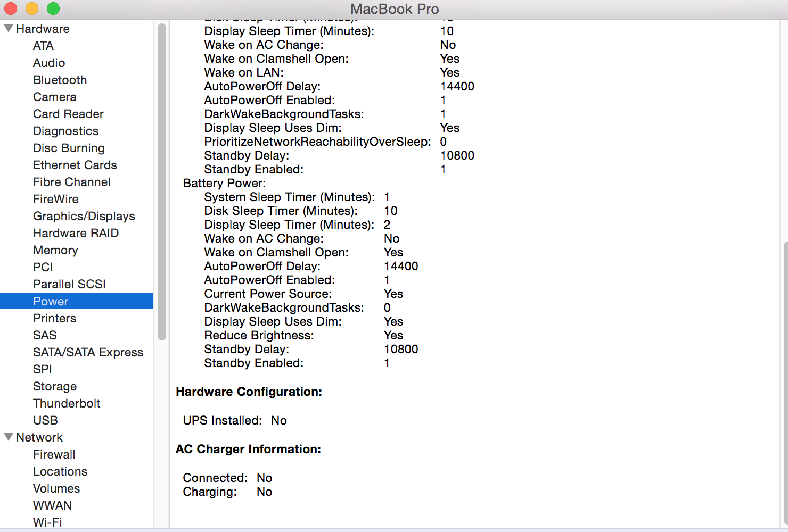Click the Hardware category label
788x532 pixels.
pos(43,29)
